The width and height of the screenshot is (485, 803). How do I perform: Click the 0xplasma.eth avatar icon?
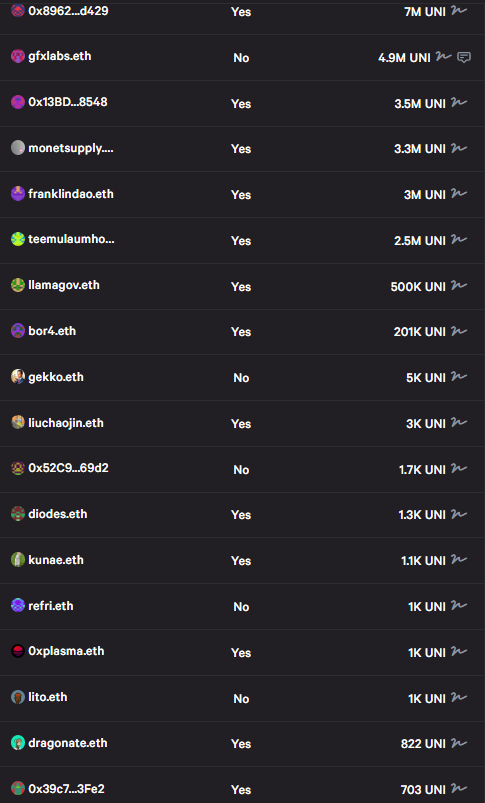[x=18, y=651]
